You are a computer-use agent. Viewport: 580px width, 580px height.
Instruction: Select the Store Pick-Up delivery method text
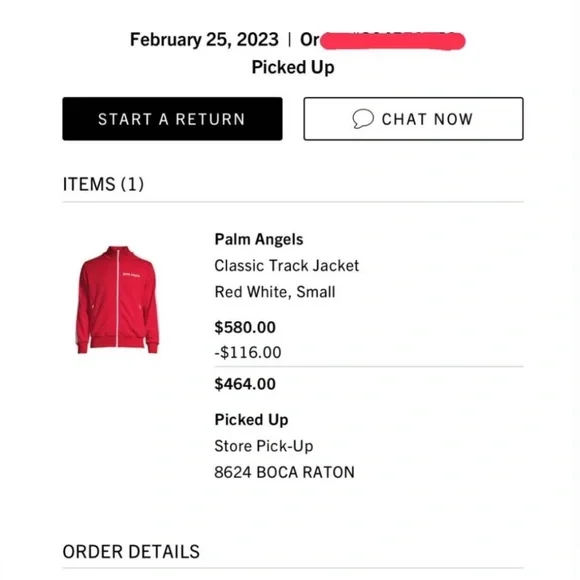(x=264, y=446)
